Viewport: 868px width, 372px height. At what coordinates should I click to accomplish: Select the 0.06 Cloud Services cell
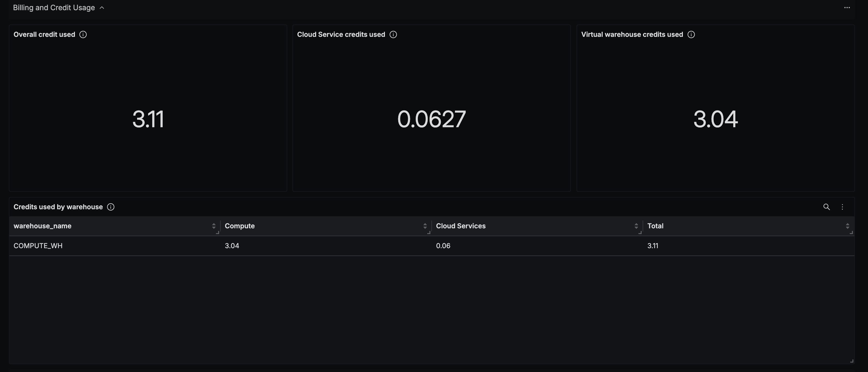[443, 246]
